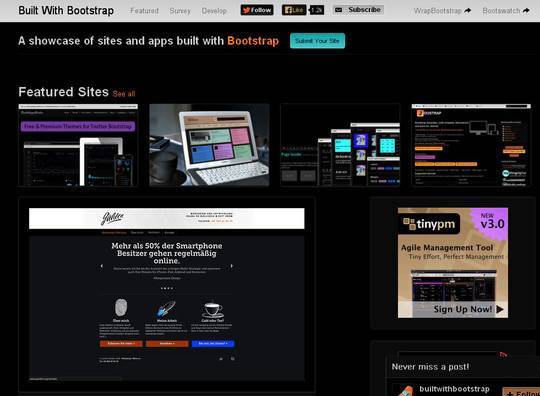The width and height of the screenshot is (540, 396).
Task: Open the responsive devices featured thumbnail
Action: pos(340,145)
